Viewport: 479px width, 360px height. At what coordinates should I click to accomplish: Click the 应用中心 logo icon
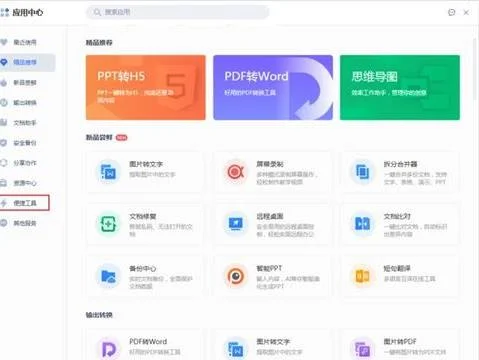(x=4, y=12)
